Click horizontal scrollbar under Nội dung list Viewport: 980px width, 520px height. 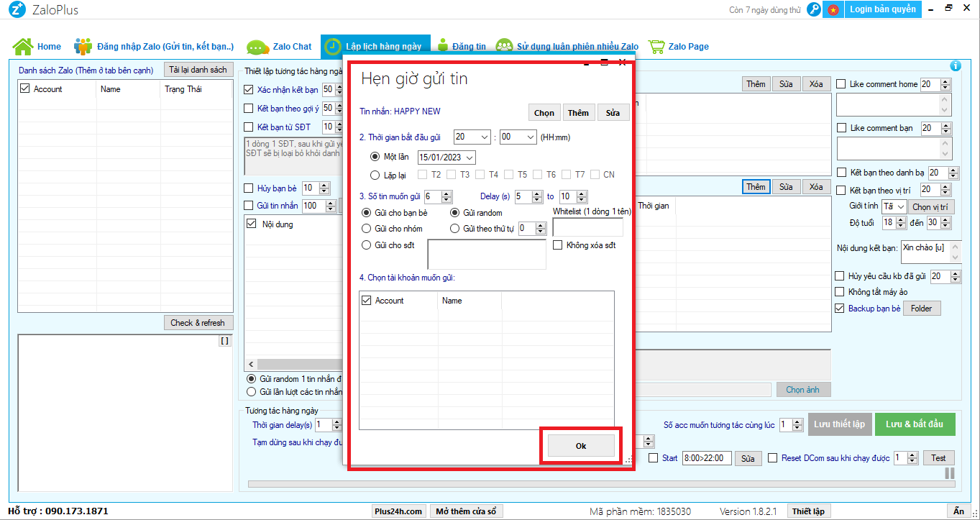click(295, 365)
